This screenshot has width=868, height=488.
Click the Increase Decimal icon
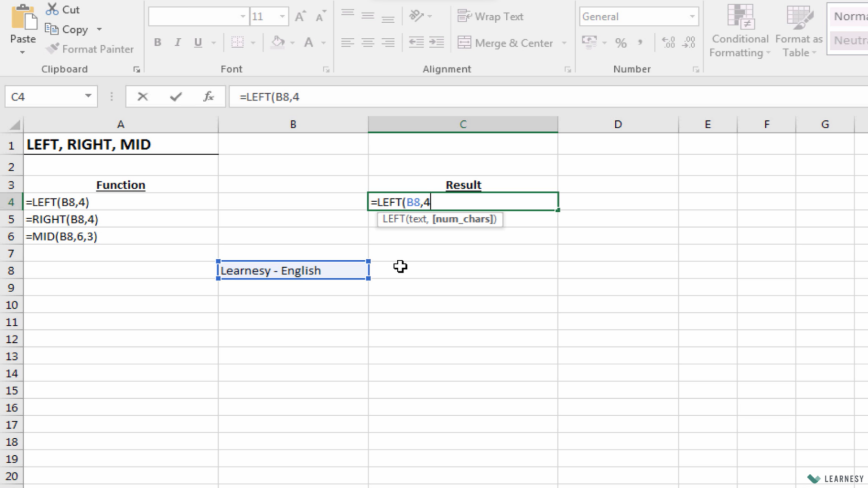(x=668, y=42)
